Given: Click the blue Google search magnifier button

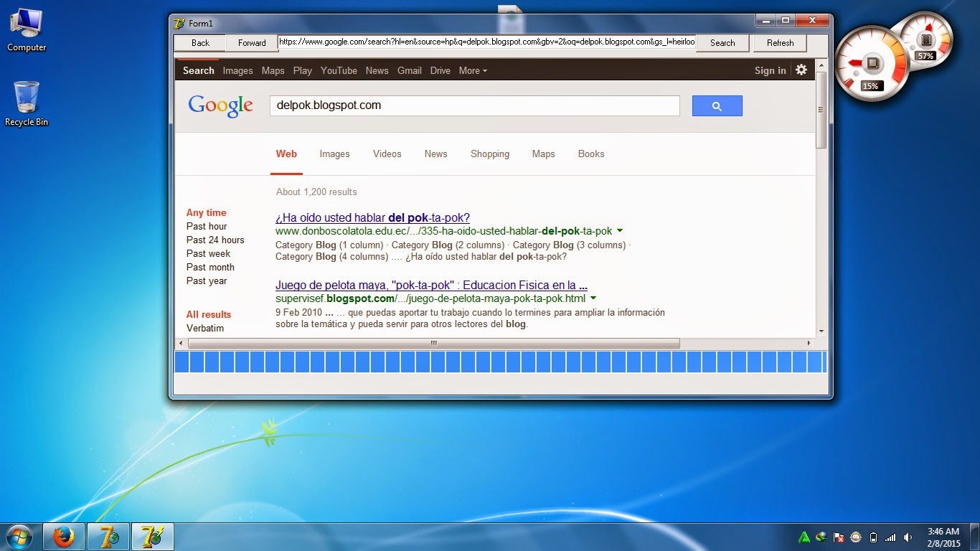Looking at the screenshot, I should pos(717,106).
